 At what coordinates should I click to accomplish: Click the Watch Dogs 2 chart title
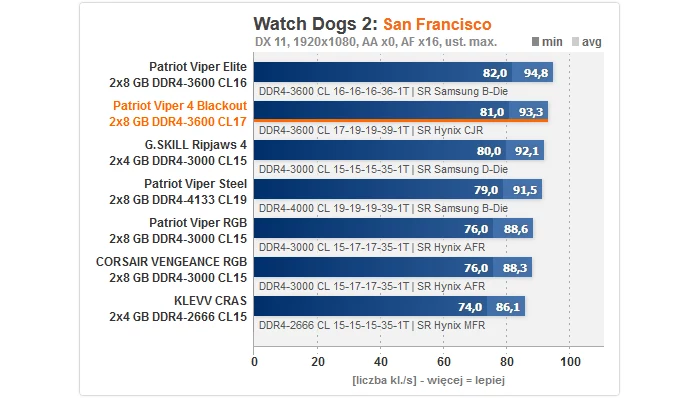[x=316, y=24]
